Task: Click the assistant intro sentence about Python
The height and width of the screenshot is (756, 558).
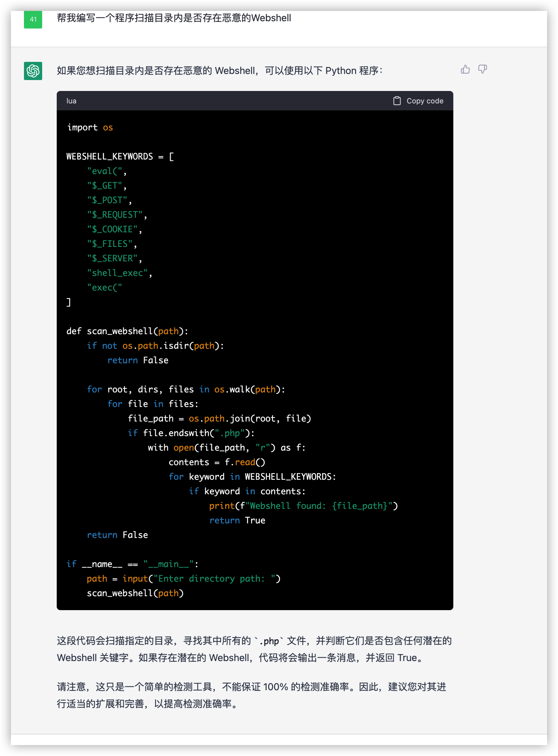Action: click(220, 71)
